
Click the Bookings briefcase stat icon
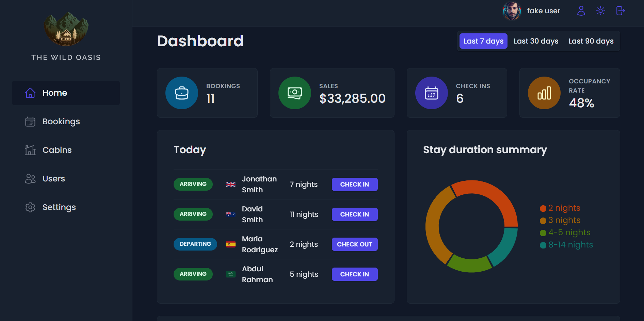[x=182, y=93]
